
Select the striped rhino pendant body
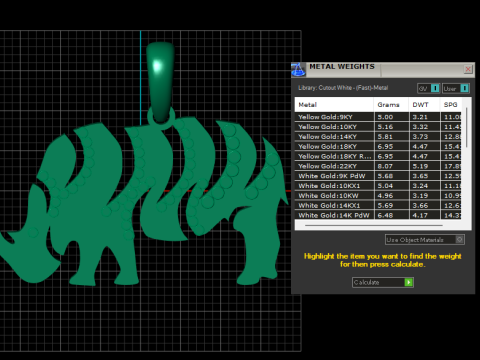pyautogui.click(x=143, y=203)
